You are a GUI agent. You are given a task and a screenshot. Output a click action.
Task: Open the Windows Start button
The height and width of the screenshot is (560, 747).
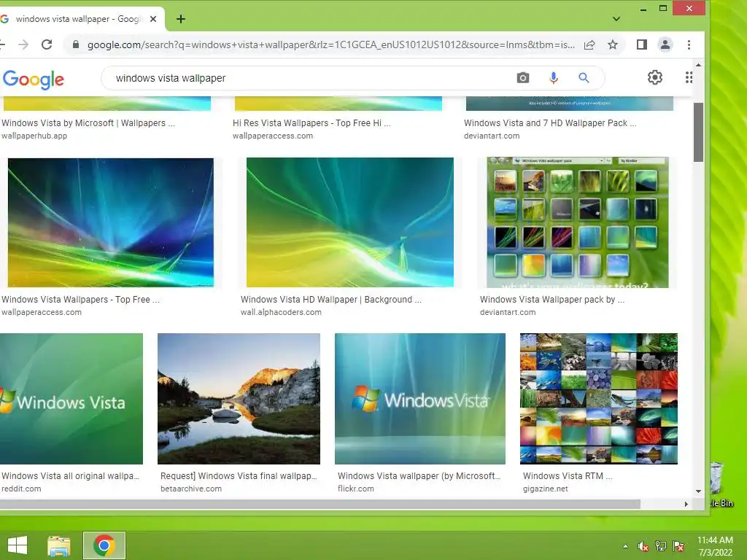pos(18,545)
